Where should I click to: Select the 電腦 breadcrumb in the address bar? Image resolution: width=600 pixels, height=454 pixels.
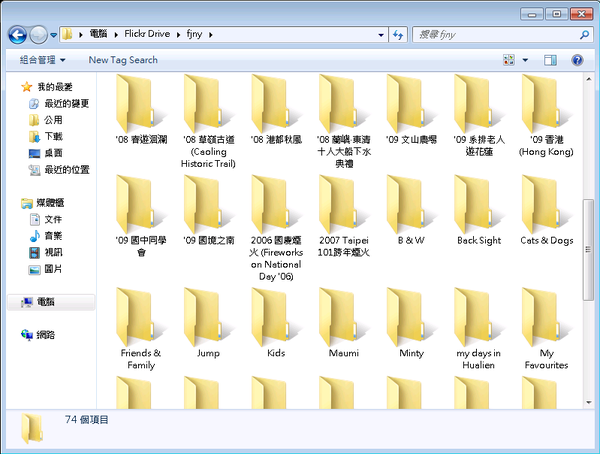pos(98,34)
